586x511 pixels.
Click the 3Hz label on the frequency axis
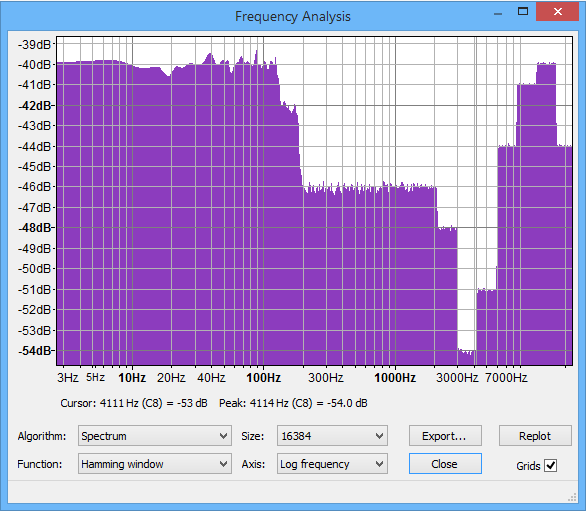68,378
